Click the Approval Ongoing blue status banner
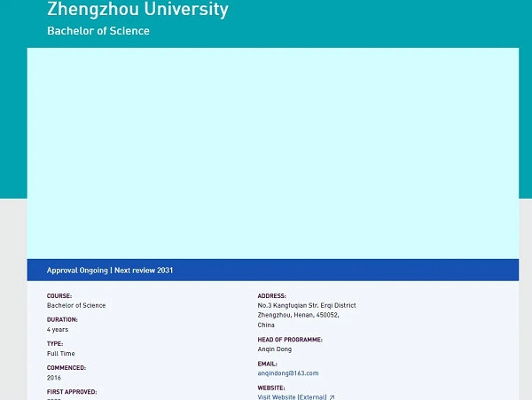Viewport: 532px width, 400px height. tap(272, 270)
